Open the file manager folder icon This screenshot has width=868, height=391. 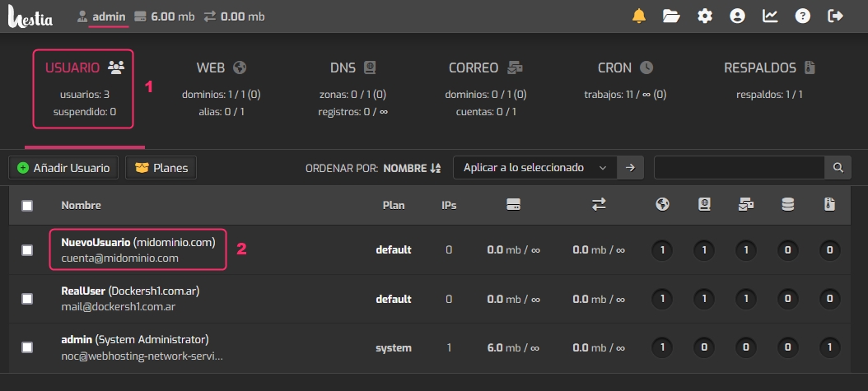(x=671, y=16)
